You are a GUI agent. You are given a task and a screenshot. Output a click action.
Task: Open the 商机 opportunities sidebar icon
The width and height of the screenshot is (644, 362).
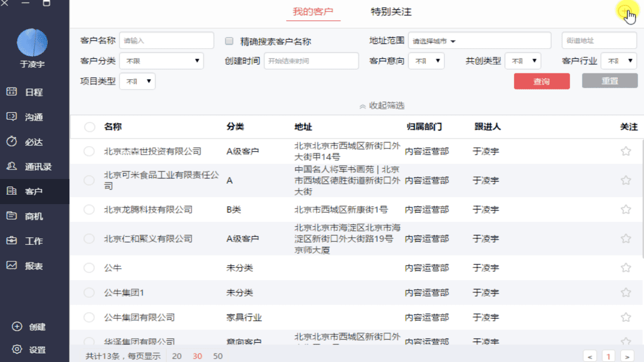coord(12,216)
